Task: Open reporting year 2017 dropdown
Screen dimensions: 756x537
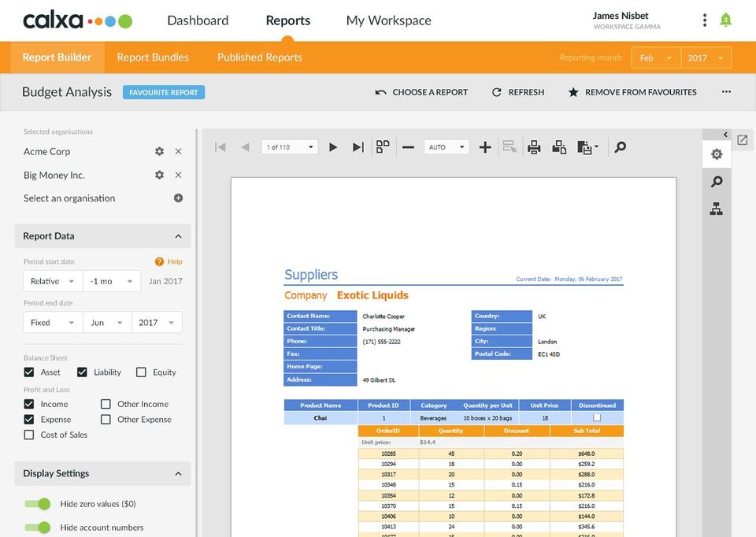Action: (x=706, y=57)
